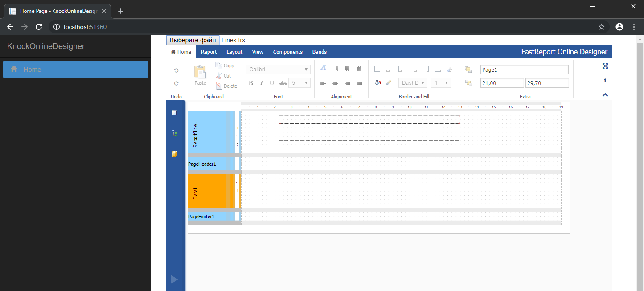
Task: Click the Выберите файл file button
Action: pos(193,40)
